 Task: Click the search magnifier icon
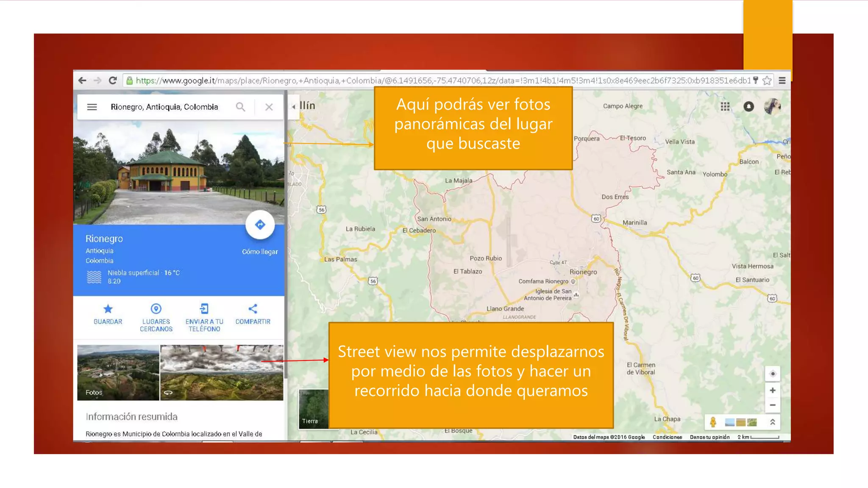click(240, 107)
